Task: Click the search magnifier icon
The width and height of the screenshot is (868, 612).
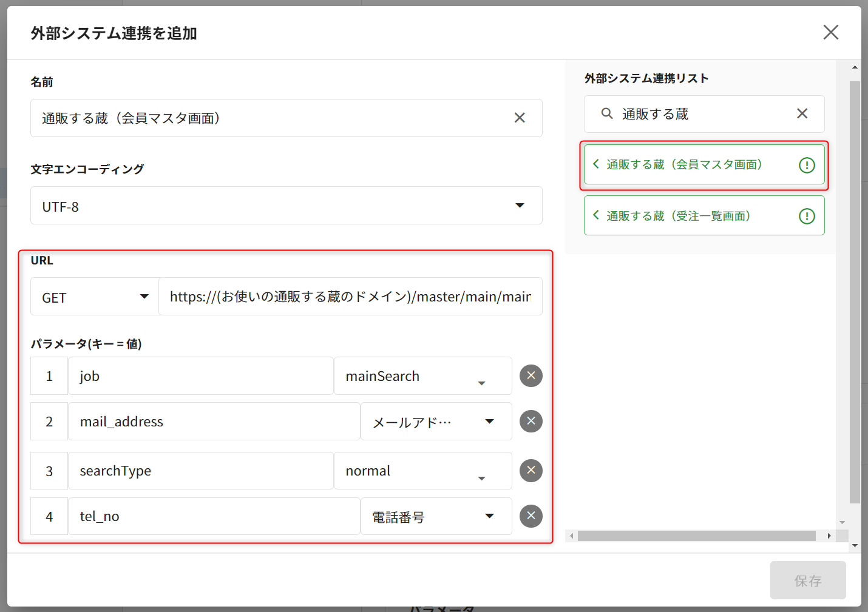Action: click(x=606, y=113)
